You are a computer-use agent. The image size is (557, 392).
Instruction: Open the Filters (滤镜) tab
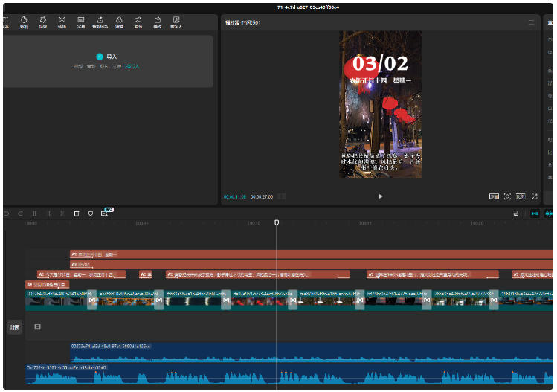click(x=119, y=22)
